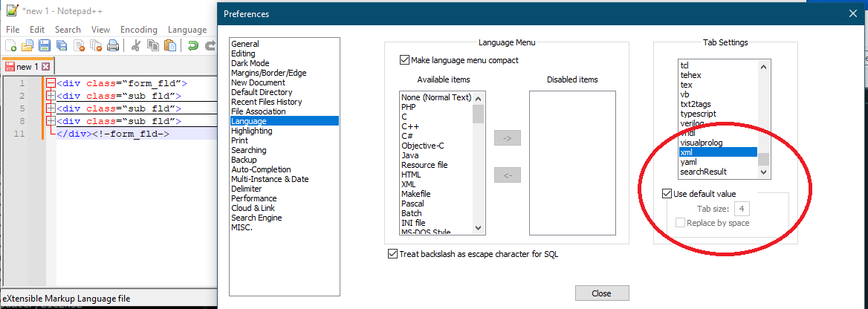The height and width of the screenshot is (309, 868).
Task: Click the Copy toolbar icon
Action: point(153,46)
